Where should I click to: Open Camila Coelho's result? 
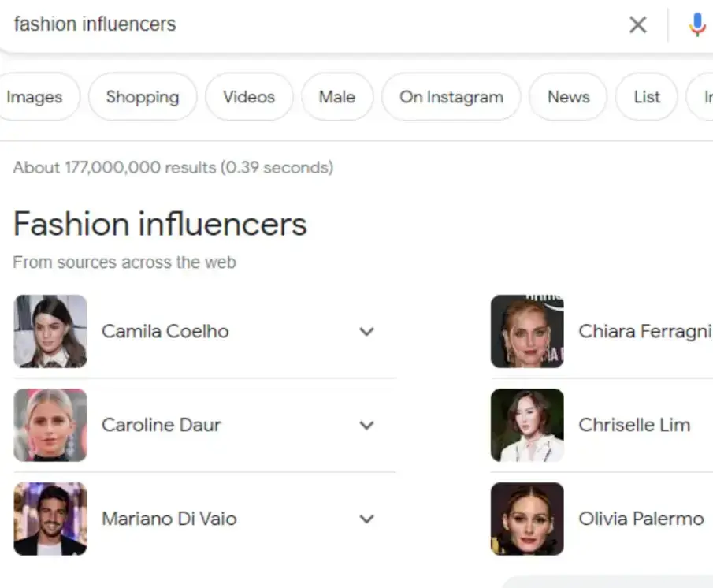click(165, 332)
